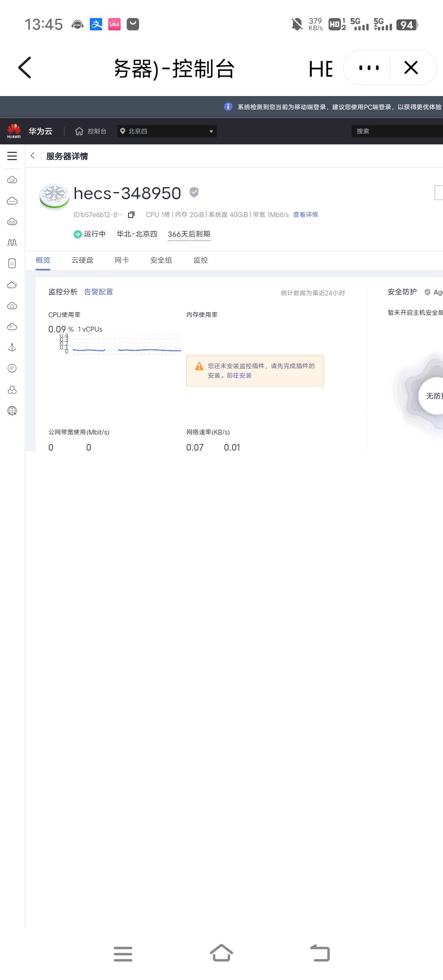Click the globe icon in sidebar
The image size is (443, 980).
pyautogui.click(x=12, y=410)
